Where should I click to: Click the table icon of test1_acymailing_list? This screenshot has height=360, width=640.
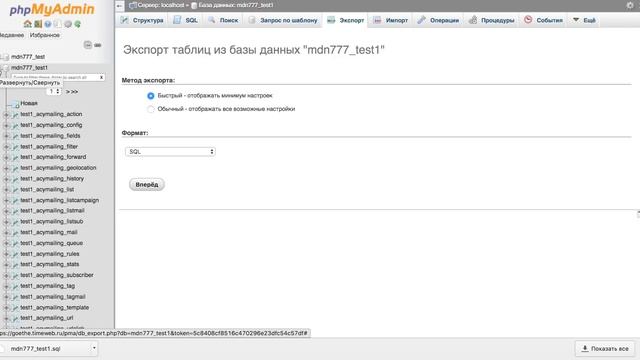pos(15,190)
